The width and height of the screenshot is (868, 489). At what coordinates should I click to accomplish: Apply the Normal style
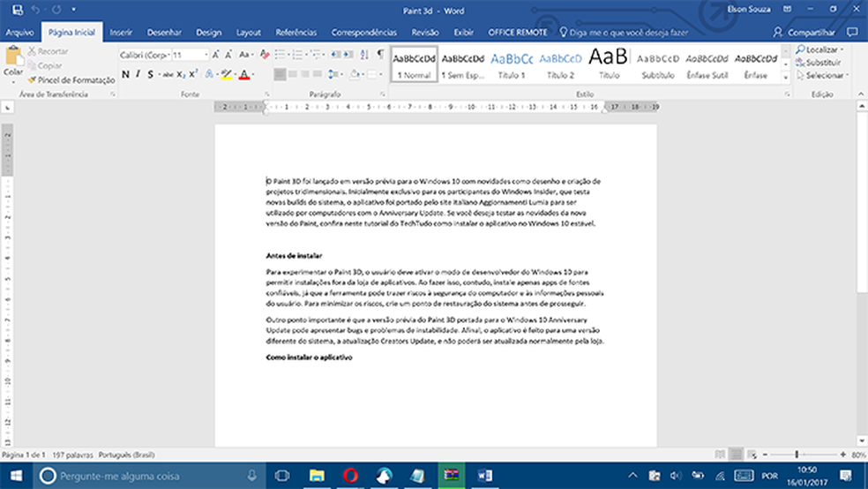[x=414, y=64]
